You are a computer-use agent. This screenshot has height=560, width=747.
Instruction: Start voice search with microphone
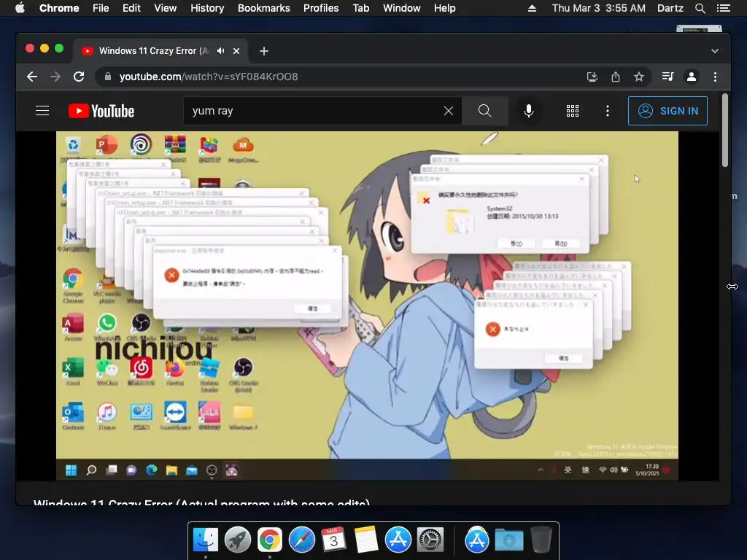click(528, 111)
